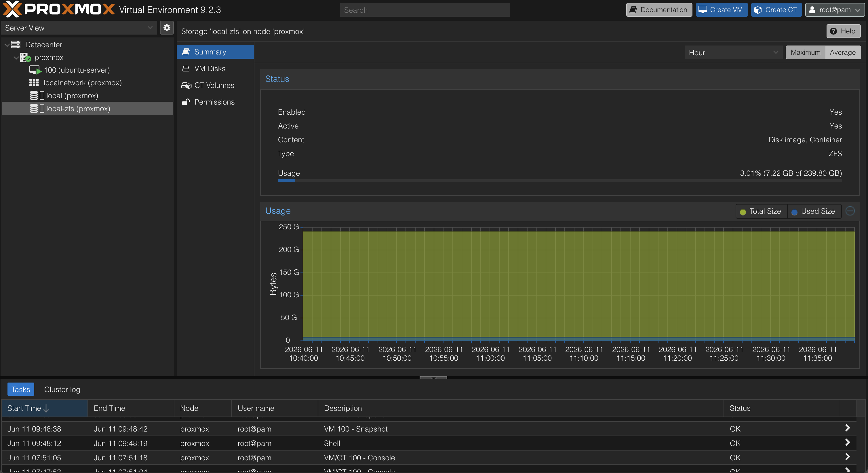Select localnetwork (proxmox) in tree

83,83
